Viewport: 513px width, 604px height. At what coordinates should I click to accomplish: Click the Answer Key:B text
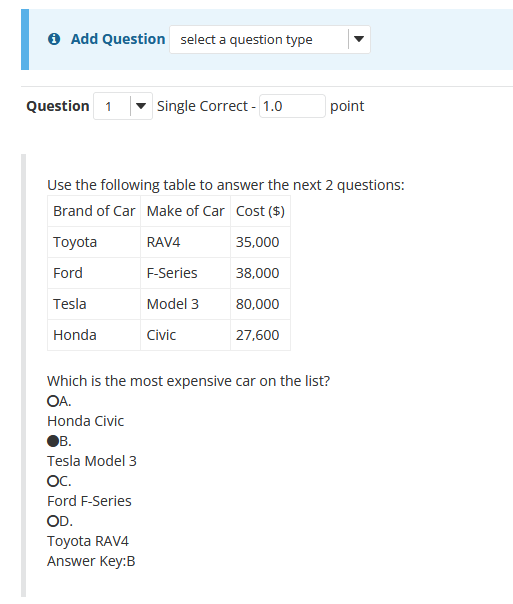pos(91,561)
